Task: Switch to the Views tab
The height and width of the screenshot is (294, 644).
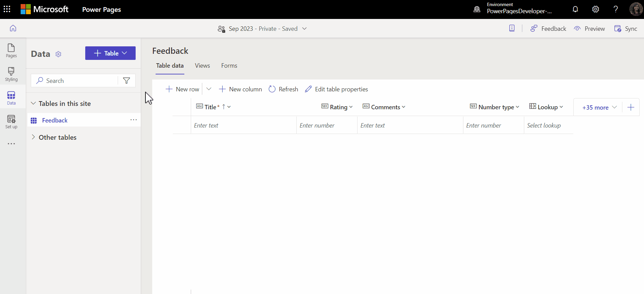Action: coord(202,66)
